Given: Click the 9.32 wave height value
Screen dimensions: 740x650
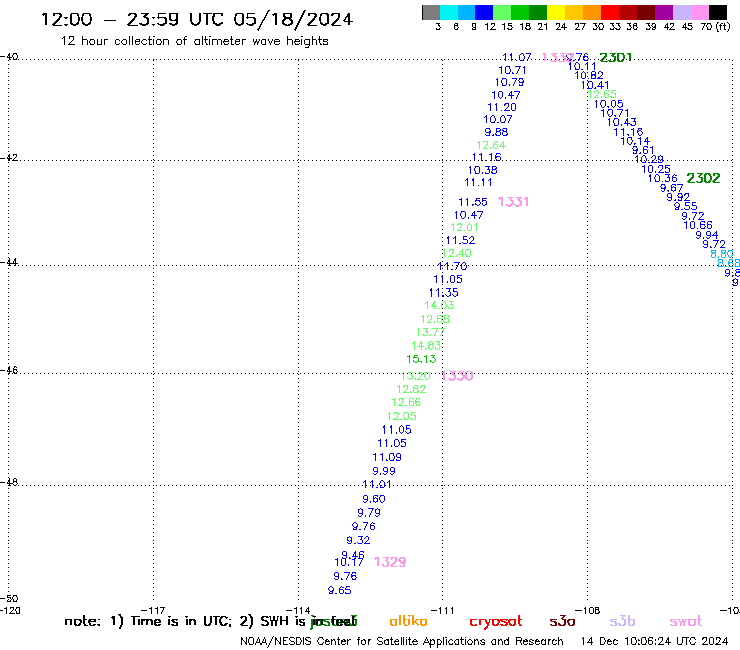Looking at the screenshot, I should (358, 540).
